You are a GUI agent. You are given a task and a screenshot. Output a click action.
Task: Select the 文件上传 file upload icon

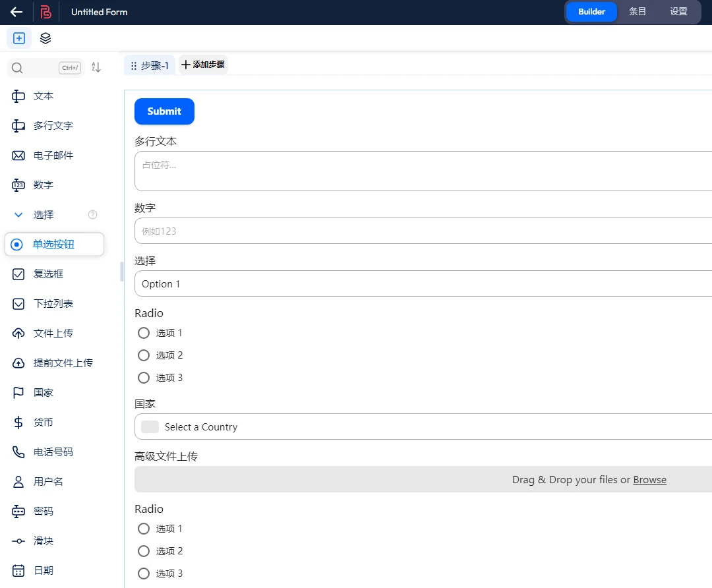click(18, 333)
